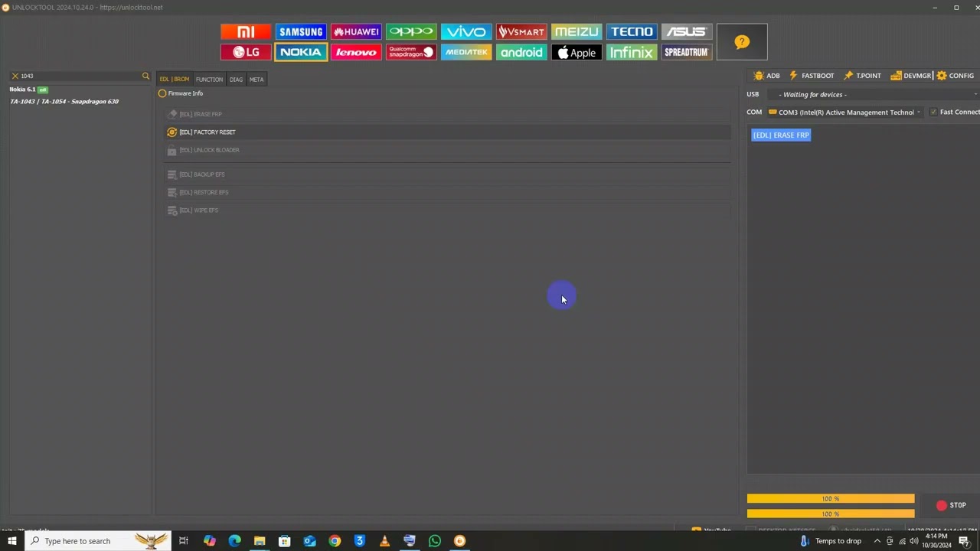The height and width of the screenshot is (551, 980).
Task: Open the T.POINT test point tool
Action: point(862,76)
